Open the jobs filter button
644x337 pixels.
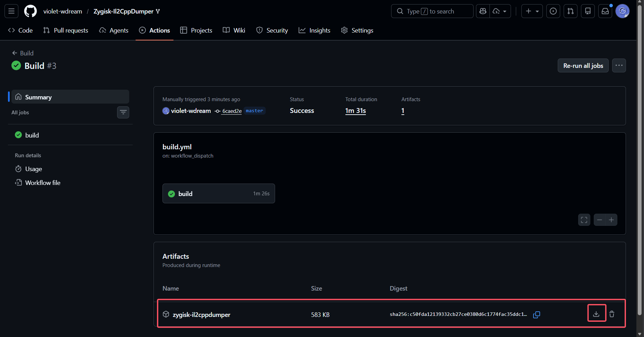[123, 112]
